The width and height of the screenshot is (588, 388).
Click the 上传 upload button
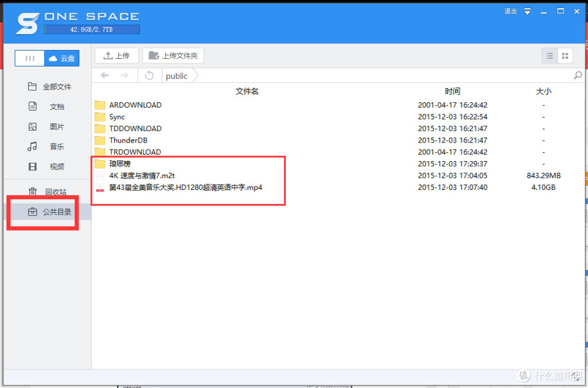click(117, 56)
